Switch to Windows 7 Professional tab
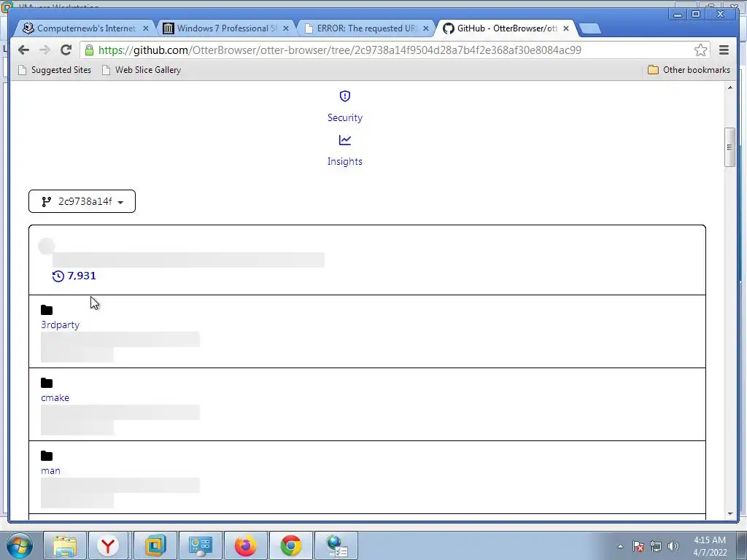This screenshot has width=747, height=560. tap(226, 28)
